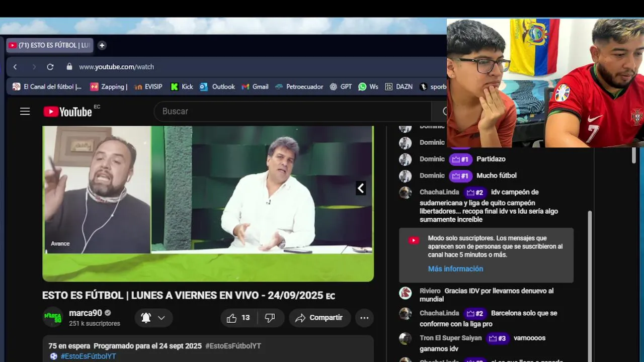
Task: Open the Outlook bookmark
Action: pos(217,86)
